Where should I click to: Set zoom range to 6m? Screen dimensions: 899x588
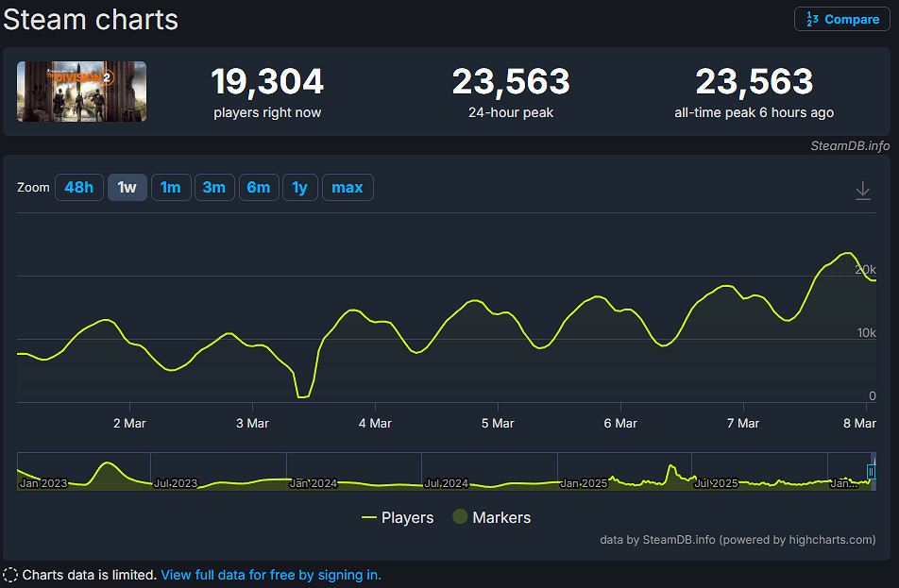[258, 188]
